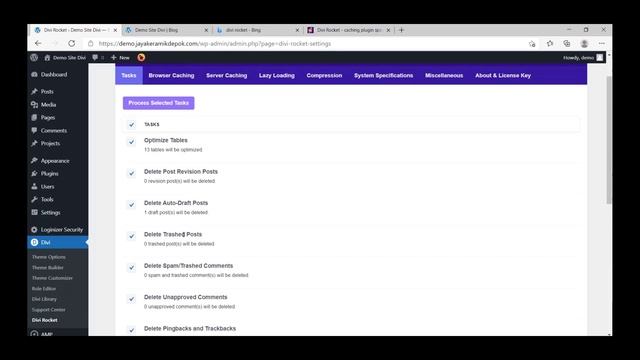Uncheck Delete Pingbacks and Trackbacks checkbox
The image size is (640, 360).
[x=131, y=330]
